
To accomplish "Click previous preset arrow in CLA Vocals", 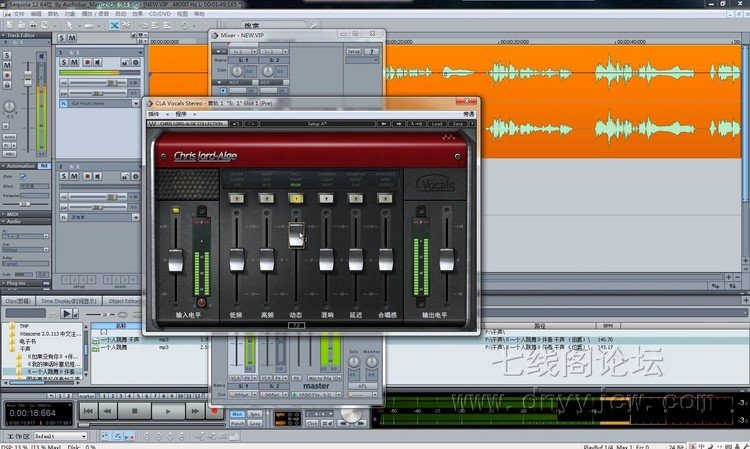I will point(384,124).
